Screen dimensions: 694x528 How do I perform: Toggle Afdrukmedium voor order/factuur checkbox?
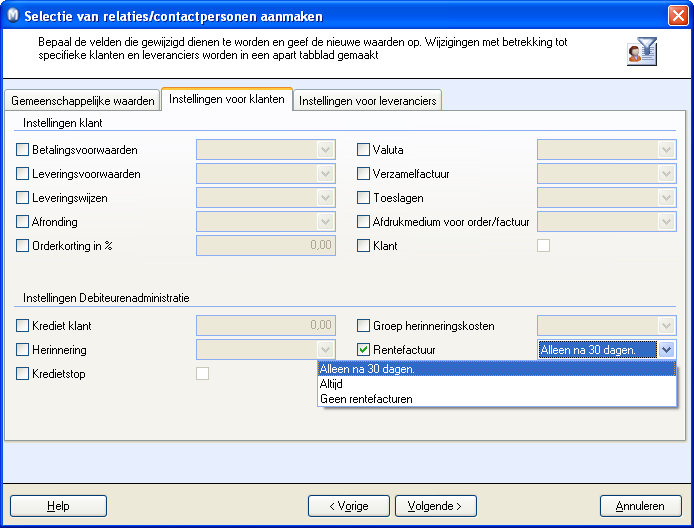(x=363, y=221)
